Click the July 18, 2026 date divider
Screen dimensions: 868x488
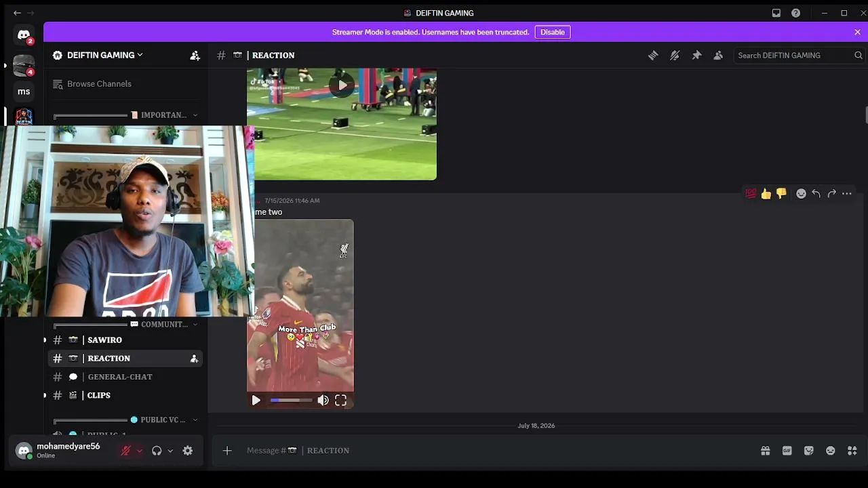coord(536,426)
